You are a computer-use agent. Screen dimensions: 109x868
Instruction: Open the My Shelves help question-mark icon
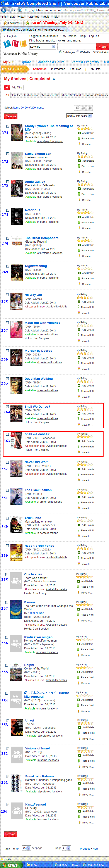click(x=54, y=79)
